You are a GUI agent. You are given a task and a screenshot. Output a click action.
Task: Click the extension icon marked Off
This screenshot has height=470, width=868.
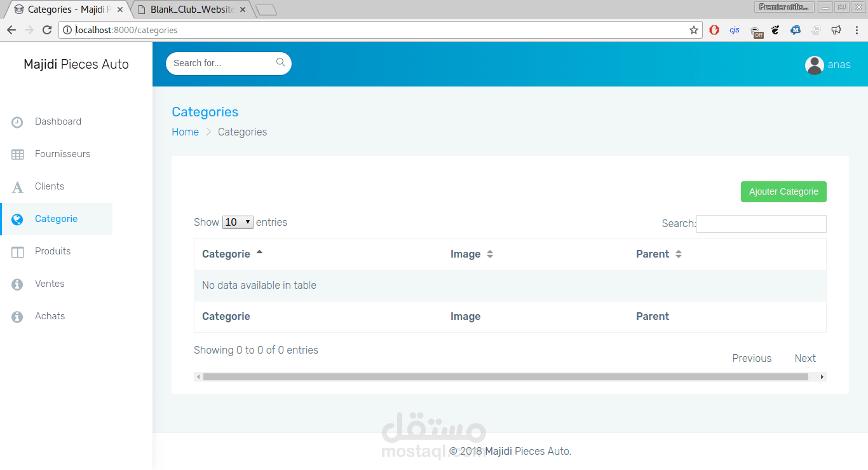(x=756, y=31)
